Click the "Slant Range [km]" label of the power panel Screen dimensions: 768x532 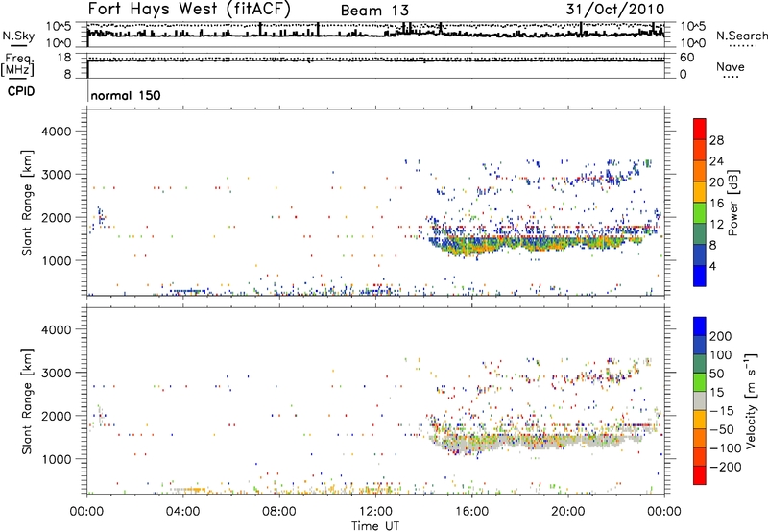[x=27, y=203]
